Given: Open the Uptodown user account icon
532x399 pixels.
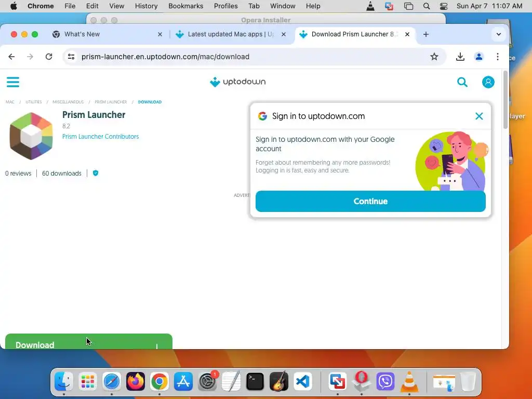Looking at the screenshot, I should [488, 82].
